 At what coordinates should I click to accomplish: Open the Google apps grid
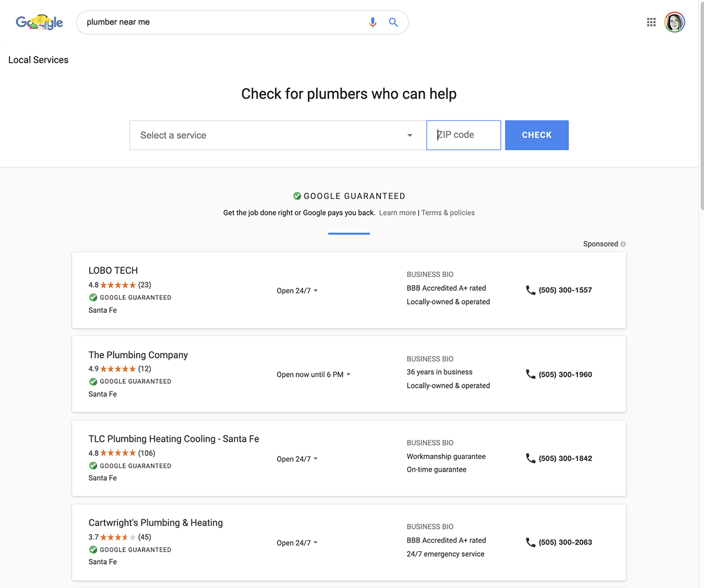651,22
